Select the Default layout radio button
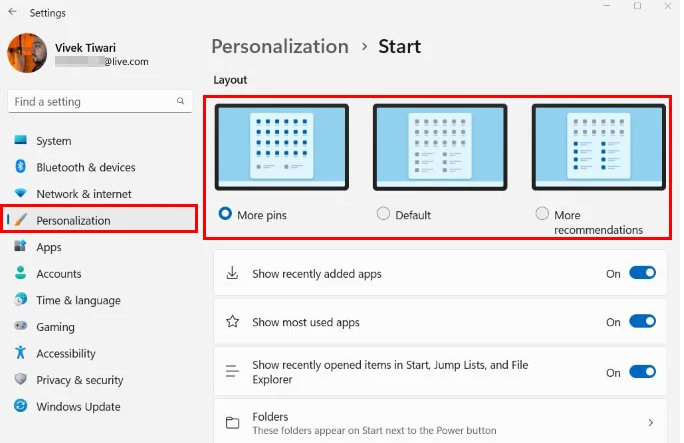The height and width of the screenshot is (443, 684). point(383,214)
